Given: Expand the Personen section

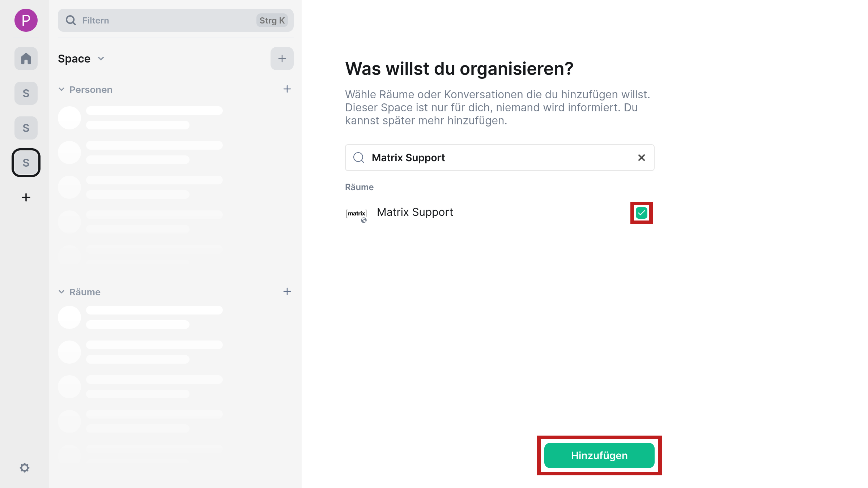Looking at the screenshot, I should coord(62,89).
